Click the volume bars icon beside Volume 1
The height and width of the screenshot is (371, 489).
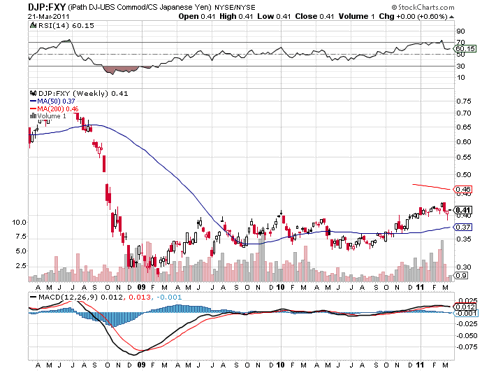(x=33, y=116)
